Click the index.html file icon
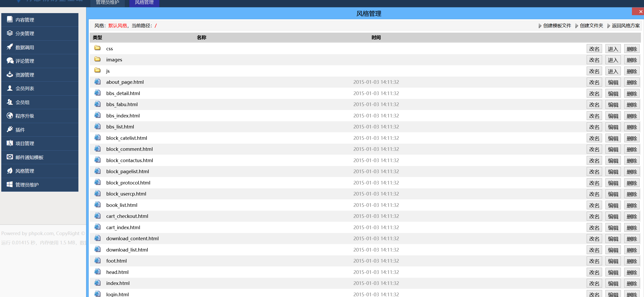Screen dimensions: 644x297 tap(97, 283)
